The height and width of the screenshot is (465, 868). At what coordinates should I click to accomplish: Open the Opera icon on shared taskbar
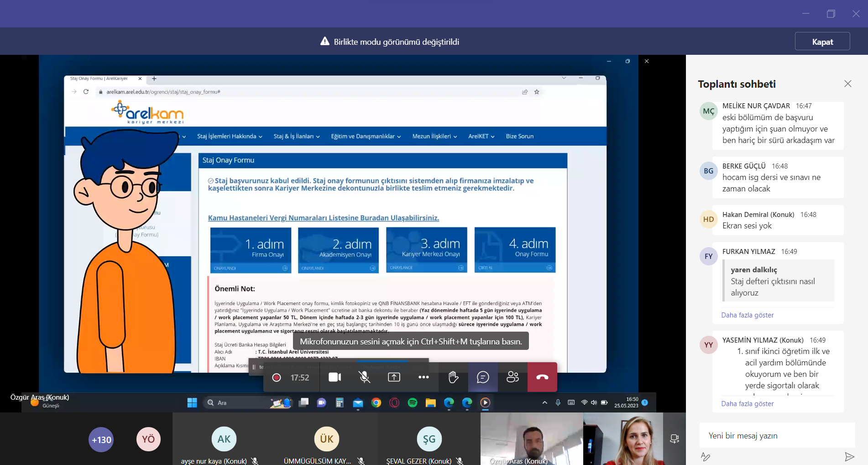point(394,402)
